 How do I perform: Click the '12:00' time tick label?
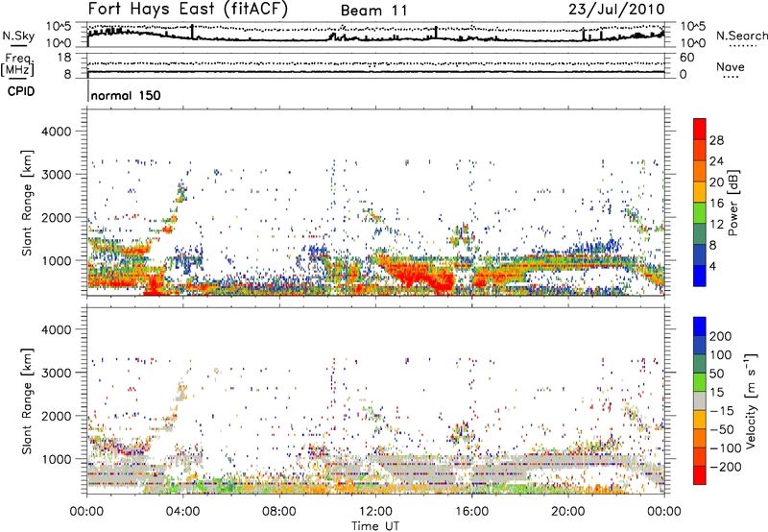(375, 512)
